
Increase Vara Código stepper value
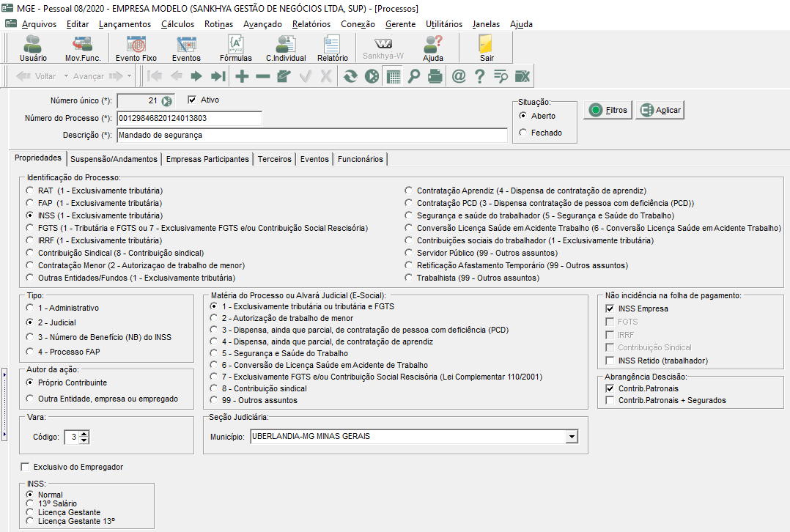(84, 434)
